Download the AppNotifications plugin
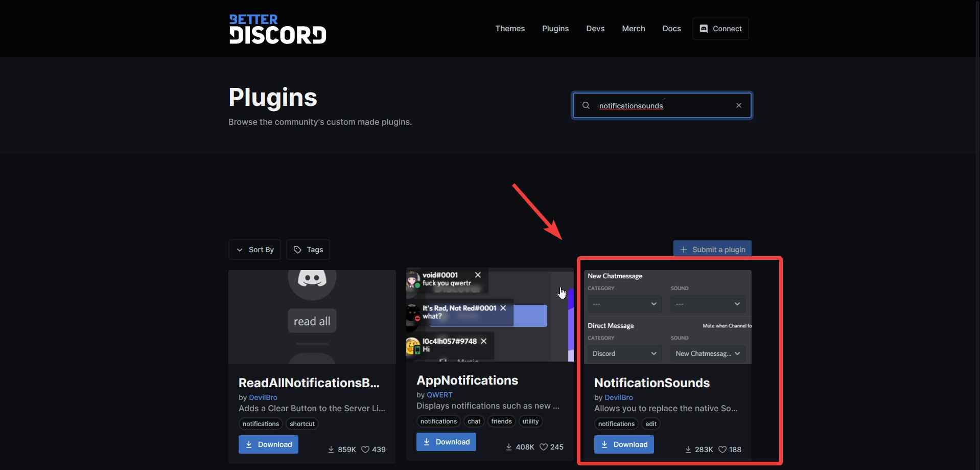Image resolution: width=980 pixels, height=470 pixels. (x=446, y=442)
